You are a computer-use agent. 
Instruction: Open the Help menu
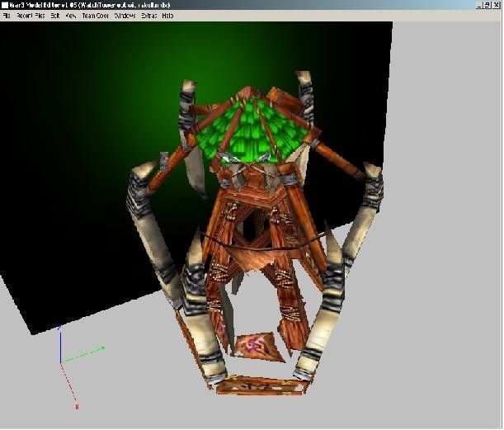167,16
